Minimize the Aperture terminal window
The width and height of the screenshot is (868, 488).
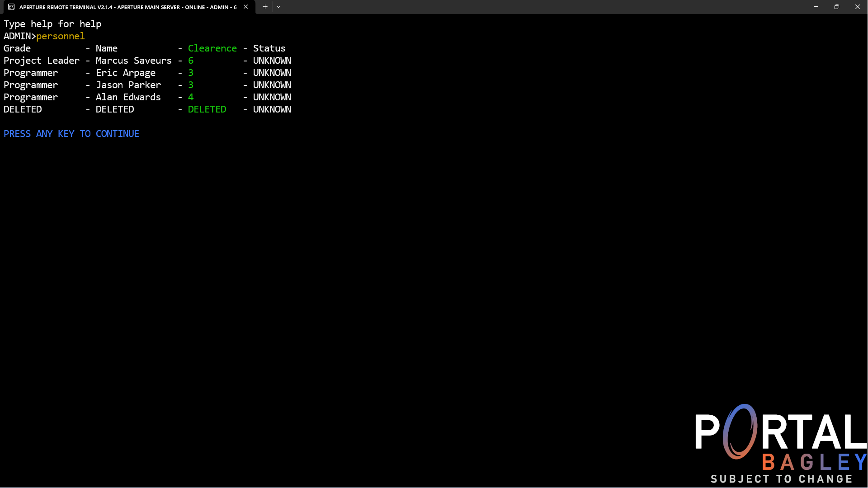pos(816,7)
